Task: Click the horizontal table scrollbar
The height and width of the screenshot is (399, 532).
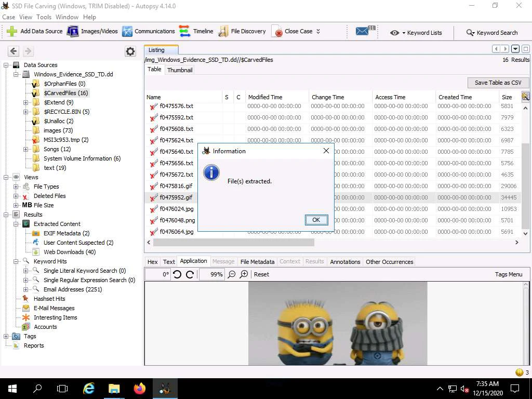Action: [233, 242]
